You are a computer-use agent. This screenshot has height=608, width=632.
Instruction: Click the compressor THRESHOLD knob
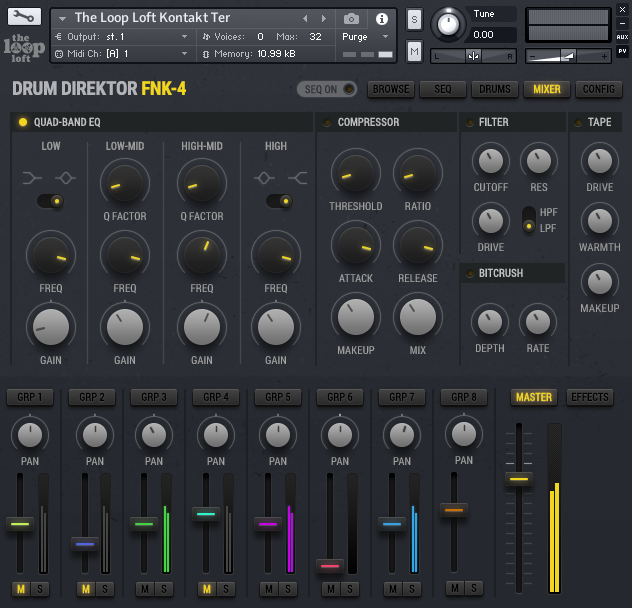pyautogui.click(x=354, y=174)
